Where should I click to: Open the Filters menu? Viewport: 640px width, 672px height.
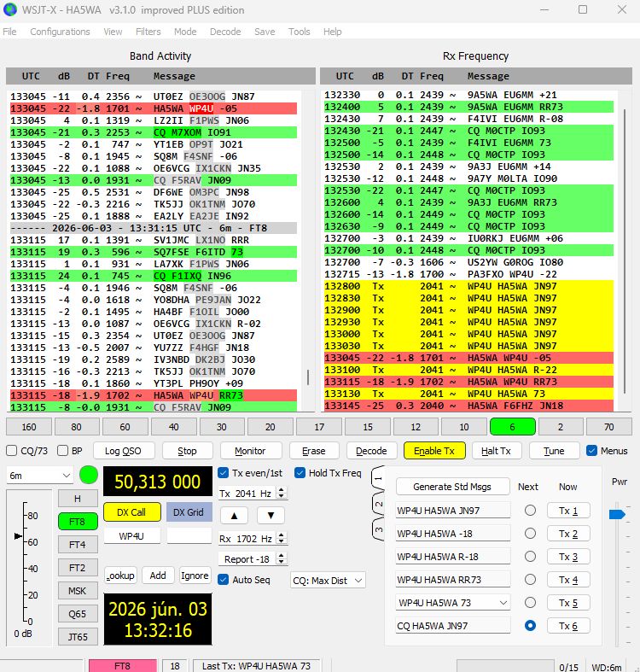point(148,32)
